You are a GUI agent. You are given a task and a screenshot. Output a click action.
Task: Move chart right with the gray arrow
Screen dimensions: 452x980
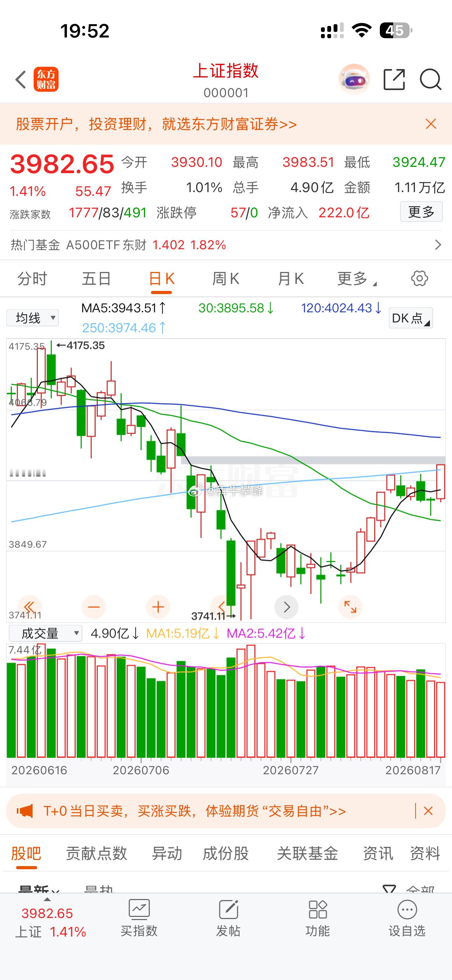click(x=287, y=607)
